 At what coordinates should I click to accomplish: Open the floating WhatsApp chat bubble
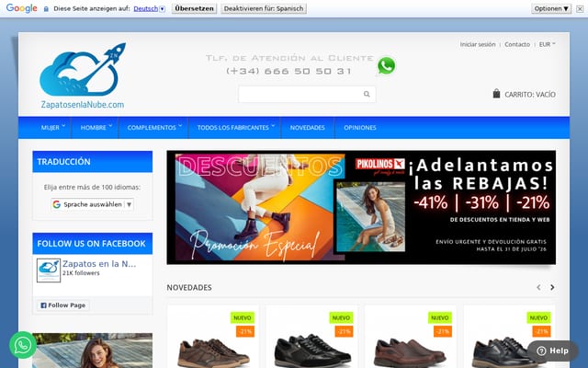point(23,345)
